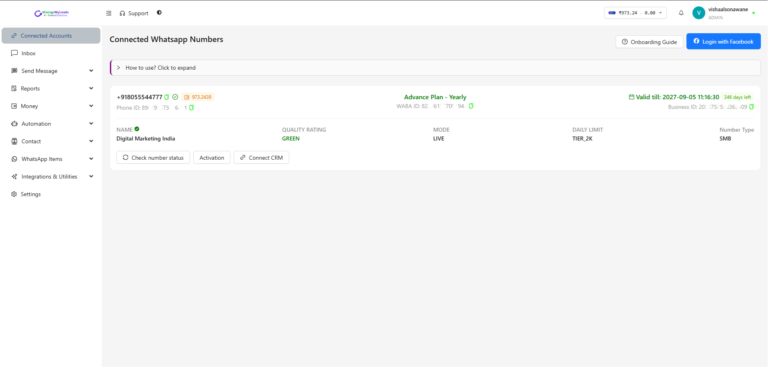Copy the phone number +918055544777
Image resolution: width=768 pixels, height=367 pixels.
[167, 97]
